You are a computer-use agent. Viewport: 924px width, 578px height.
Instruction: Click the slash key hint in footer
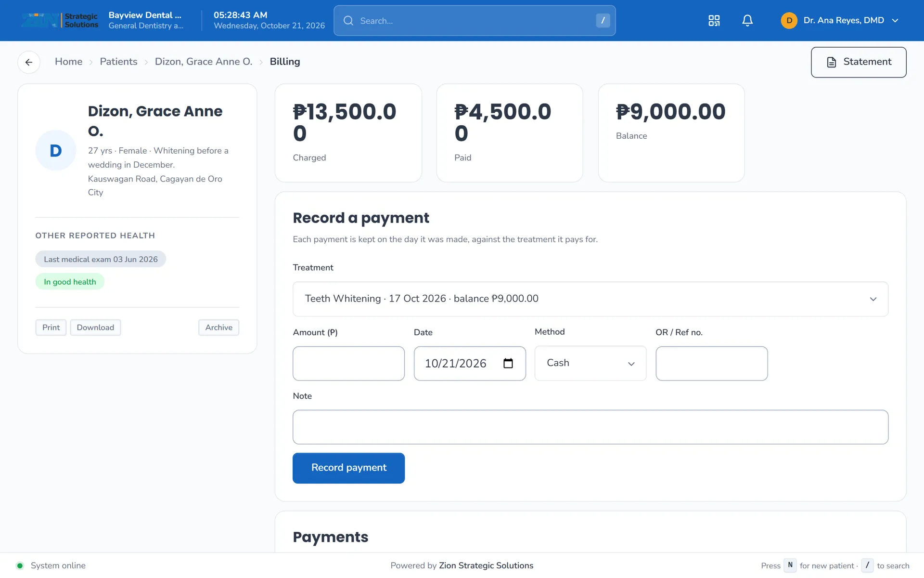[867, 565]
